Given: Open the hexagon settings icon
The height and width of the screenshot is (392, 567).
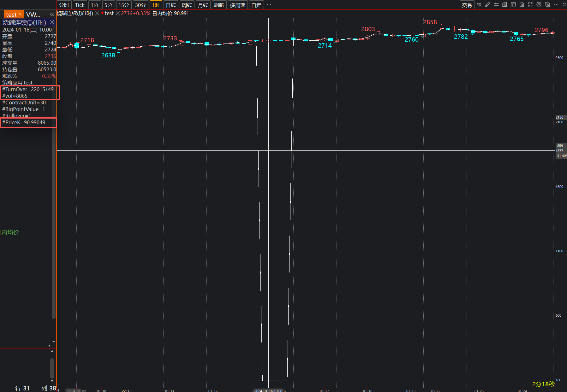Looking at the screenshot, I should [539, 4].
